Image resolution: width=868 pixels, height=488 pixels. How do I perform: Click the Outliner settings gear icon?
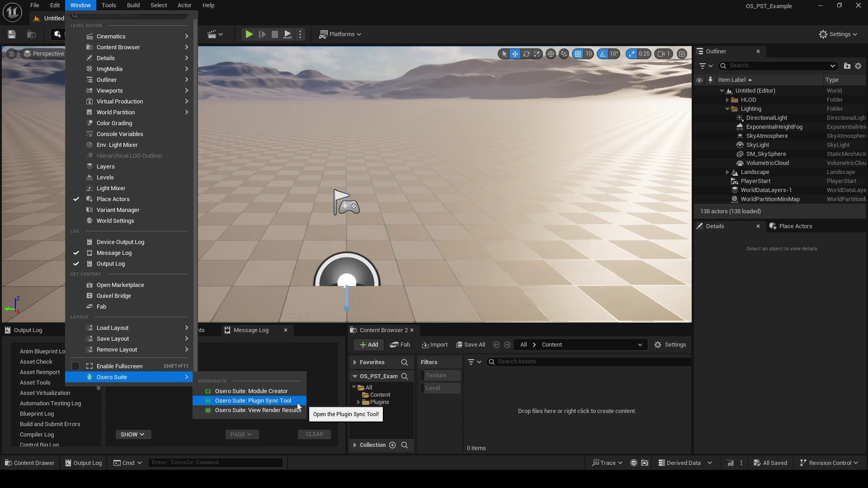[x=858, y=66]
